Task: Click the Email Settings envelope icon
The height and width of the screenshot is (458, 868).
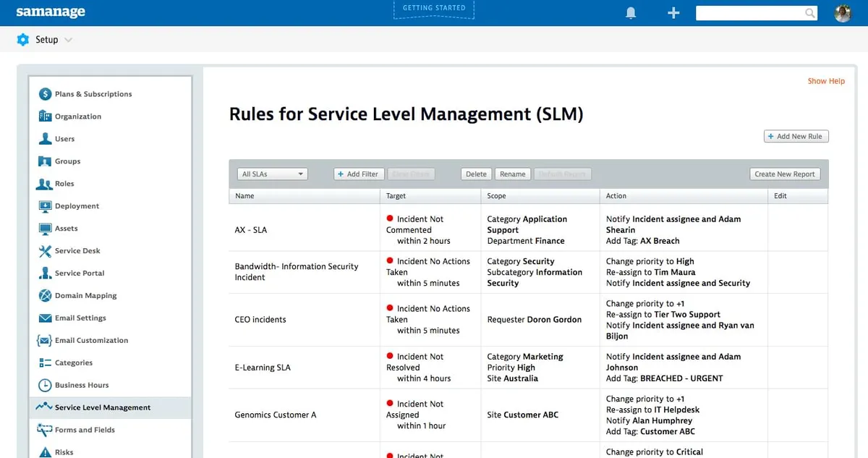Action: [45, 318]
